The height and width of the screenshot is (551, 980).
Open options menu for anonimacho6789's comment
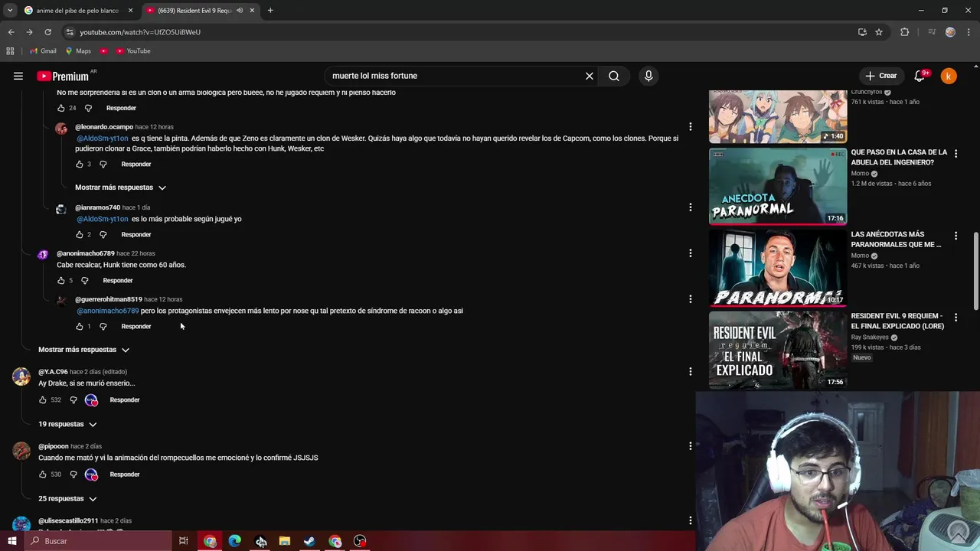(x=690, y=253)
